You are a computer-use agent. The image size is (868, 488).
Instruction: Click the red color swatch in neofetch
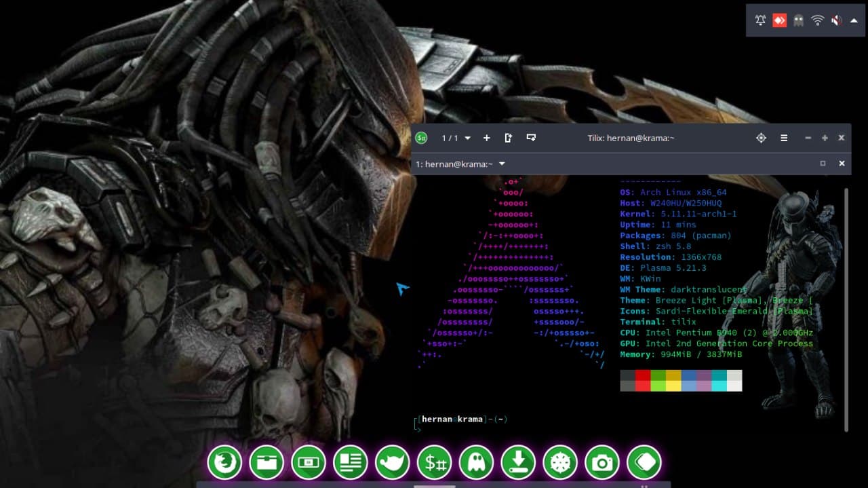(643, 375)
